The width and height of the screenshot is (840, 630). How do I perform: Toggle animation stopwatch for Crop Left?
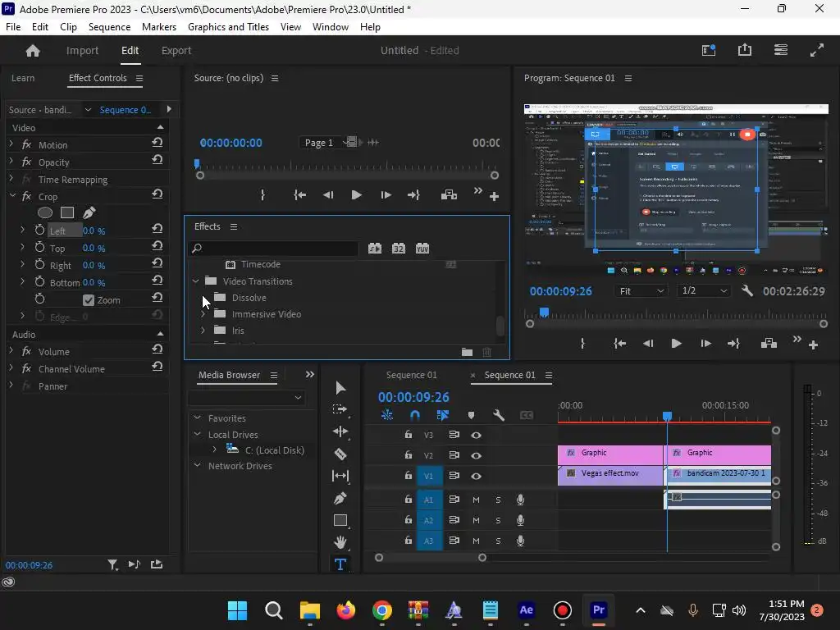[x=39, y=231]
